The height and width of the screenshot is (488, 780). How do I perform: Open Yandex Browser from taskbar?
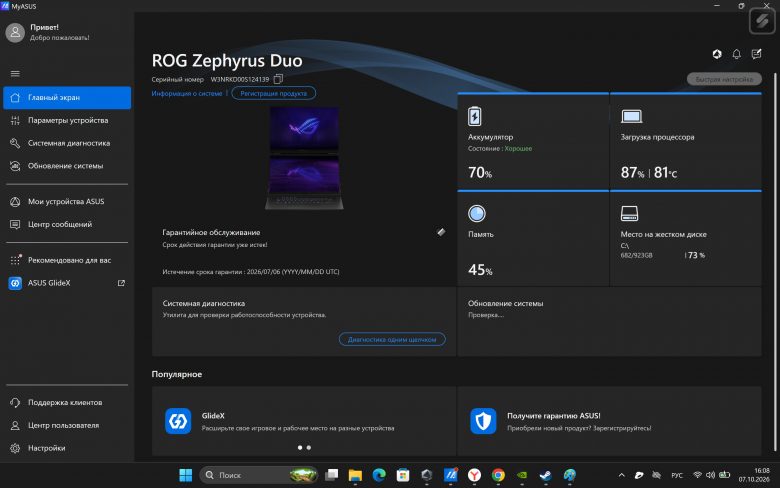tap(475, 476)
